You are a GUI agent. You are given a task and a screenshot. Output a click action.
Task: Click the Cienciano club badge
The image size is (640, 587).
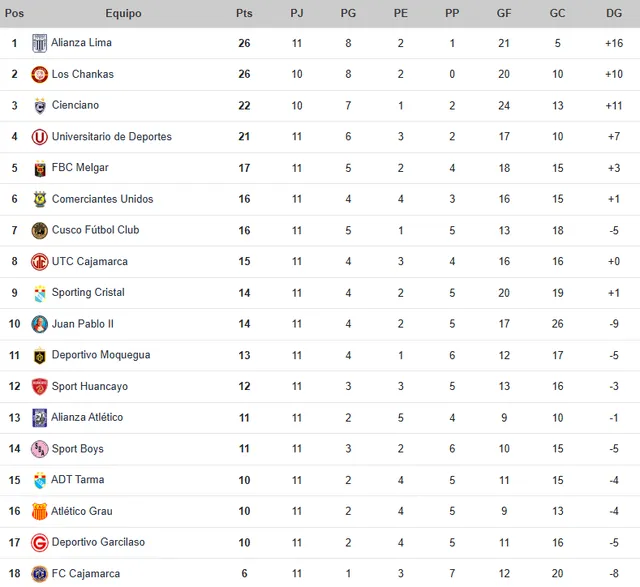point(40,106)
